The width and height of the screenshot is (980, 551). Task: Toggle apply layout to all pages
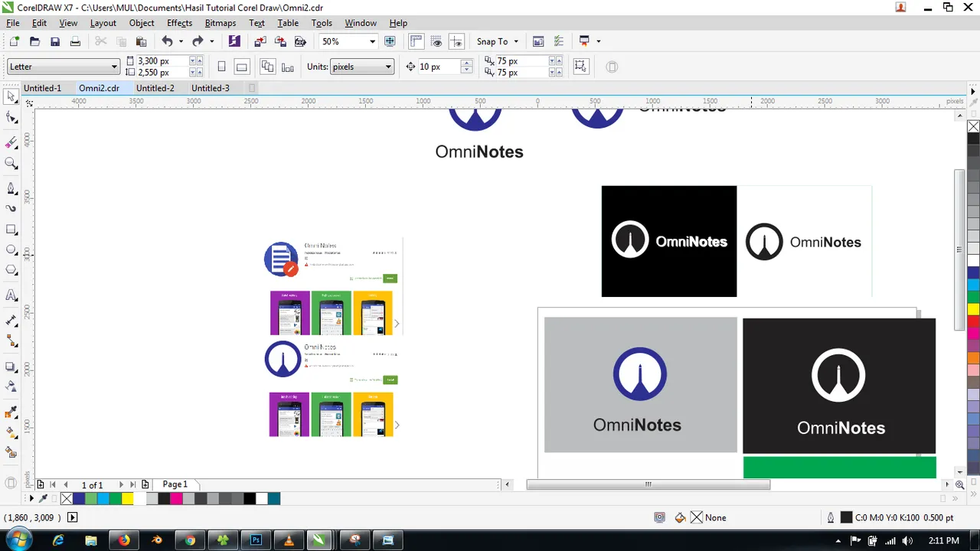tap(267, 67)
